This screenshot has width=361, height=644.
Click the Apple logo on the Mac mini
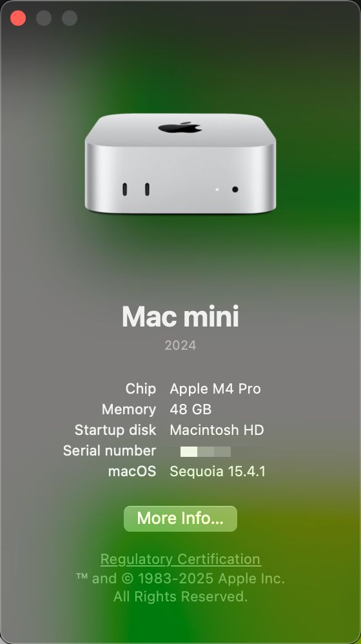180,127
